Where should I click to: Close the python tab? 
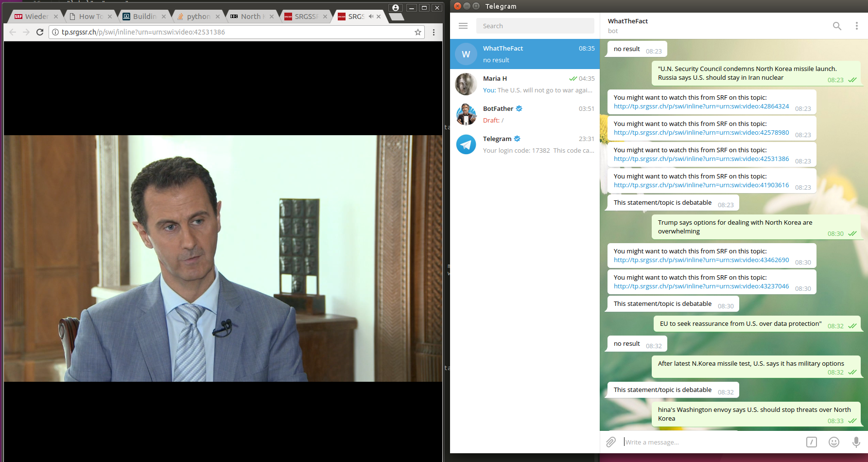pos(218,17)
